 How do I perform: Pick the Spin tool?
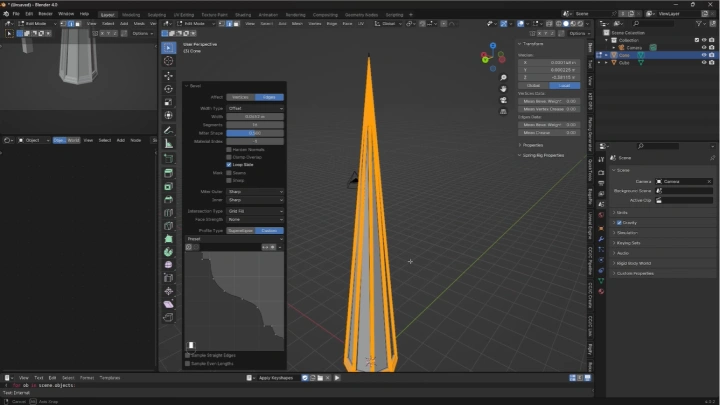pyautogui.click(x=169, y=252)
